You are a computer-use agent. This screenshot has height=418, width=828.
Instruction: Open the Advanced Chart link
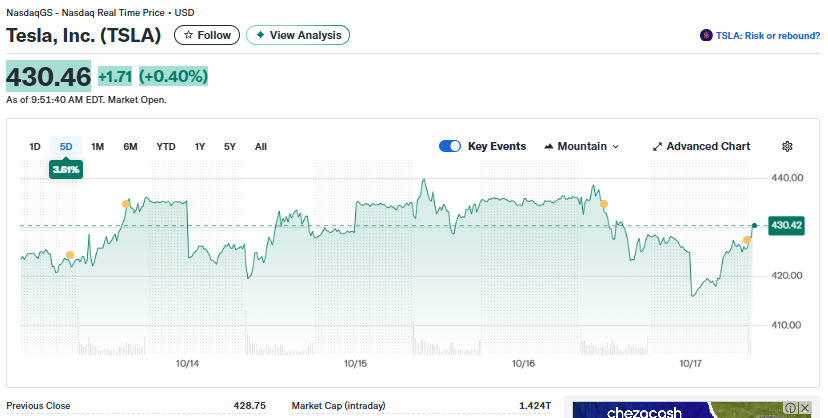point(708,146)
